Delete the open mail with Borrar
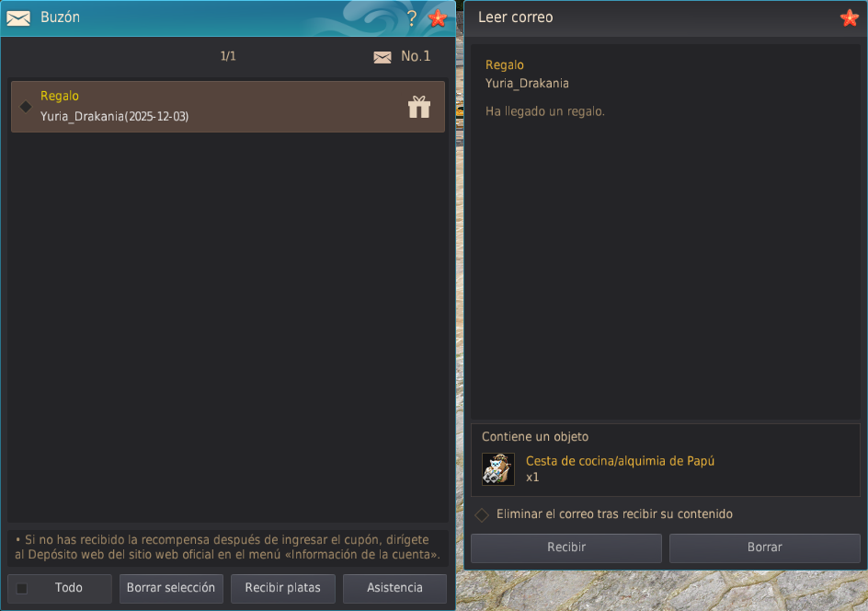 (x=764, y=548)
